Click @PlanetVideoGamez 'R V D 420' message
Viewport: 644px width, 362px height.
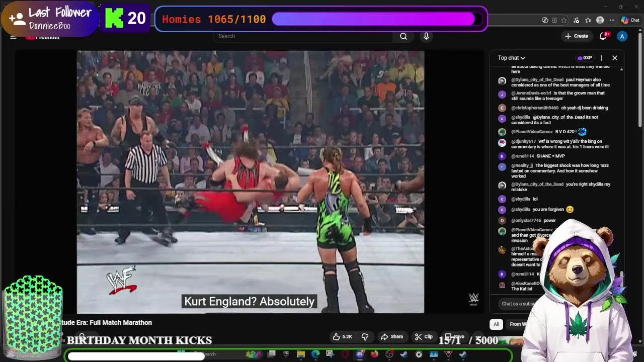[549, 132]
